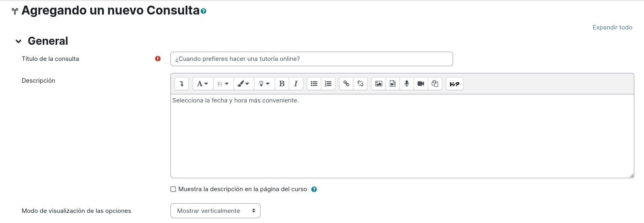Toggle the editor toolbar expand button
644x223 pixels.
(182, 84)
